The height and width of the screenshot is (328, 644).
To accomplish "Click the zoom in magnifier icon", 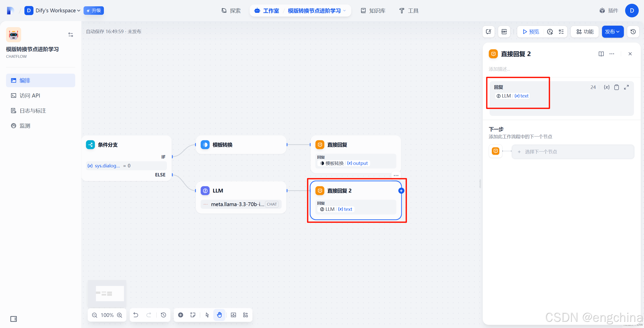I will point(120,315).
